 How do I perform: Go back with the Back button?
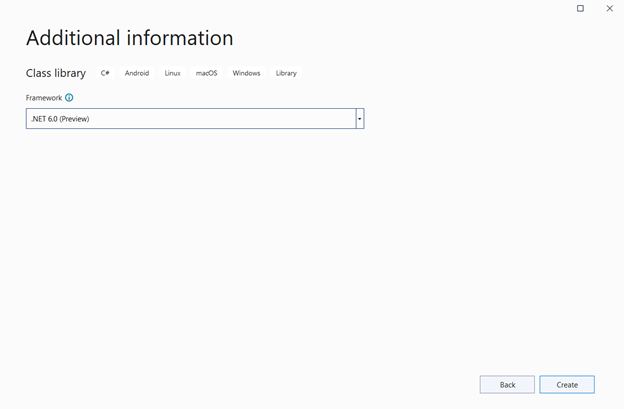tap(507, 385)
